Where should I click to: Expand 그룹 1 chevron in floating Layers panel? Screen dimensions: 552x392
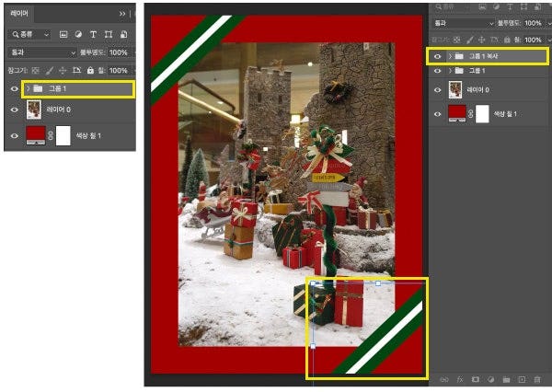(28, 88)
